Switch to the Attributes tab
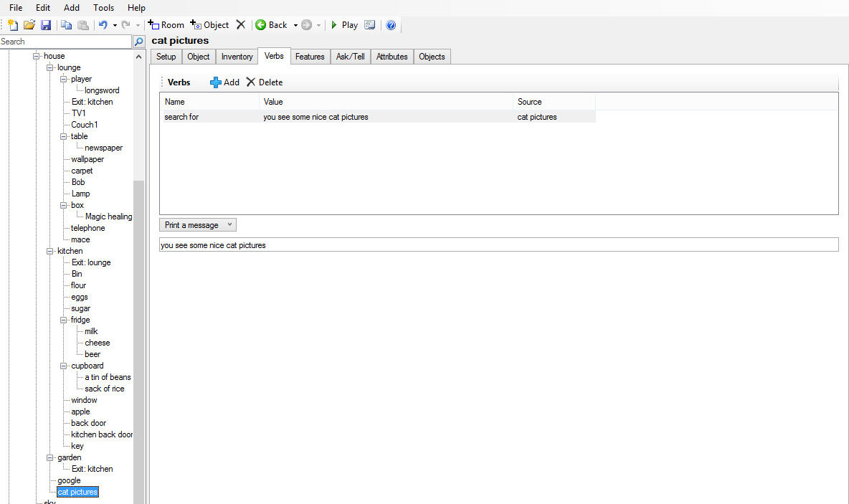849x504 pixels. (392, 57)
